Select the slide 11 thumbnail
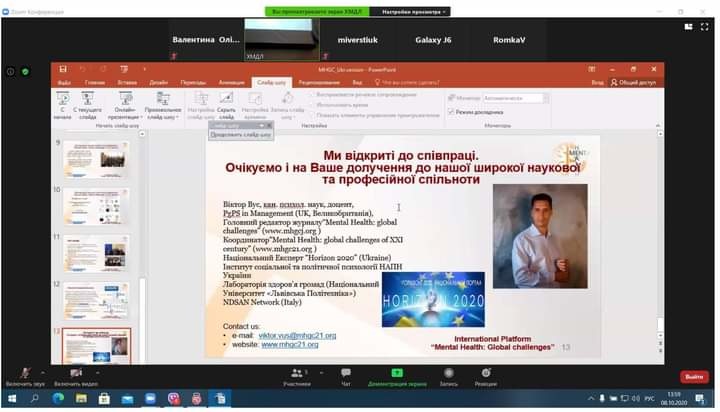The width and height of the screenshot is (720, 412). point(97,253)
